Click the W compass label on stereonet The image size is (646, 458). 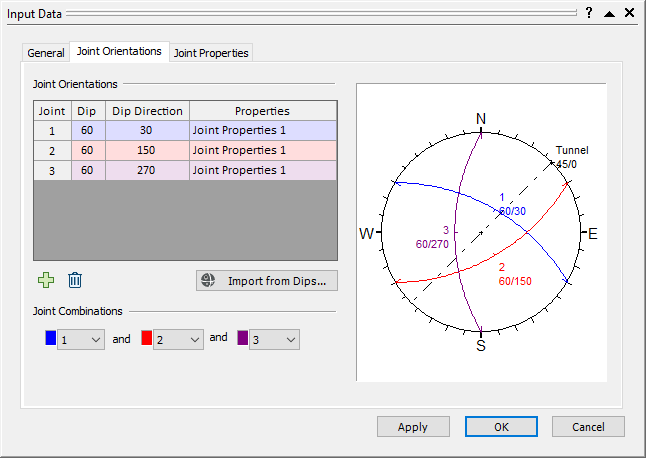click(366, 234)
